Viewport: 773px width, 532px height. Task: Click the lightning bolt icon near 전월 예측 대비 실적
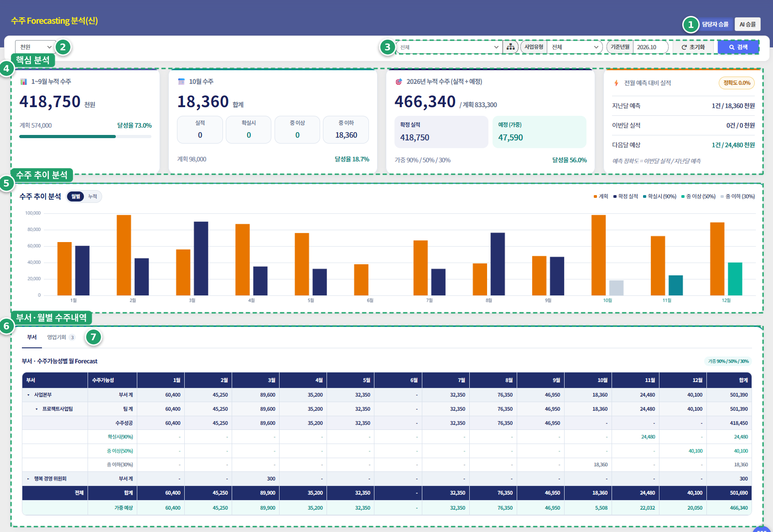[x=616, y=83]
